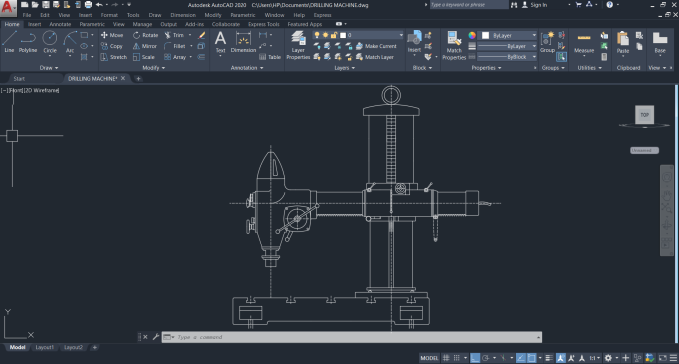Expand the Layers panel
679x364 pixels.
click(344, 68)
